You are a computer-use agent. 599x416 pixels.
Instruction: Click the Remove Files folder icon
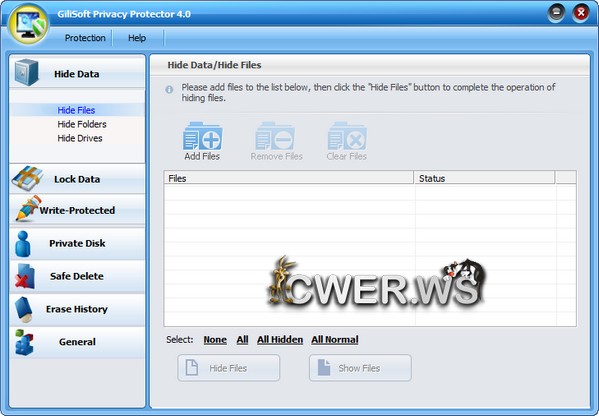tap(275, 136)
